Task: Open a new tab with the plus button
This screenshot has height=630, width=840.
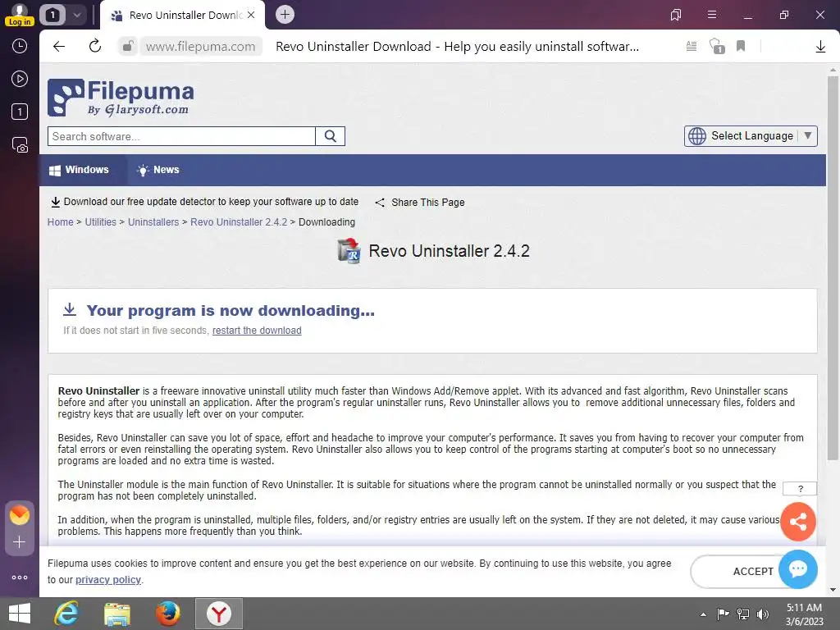Action: [x=285, y=15]
